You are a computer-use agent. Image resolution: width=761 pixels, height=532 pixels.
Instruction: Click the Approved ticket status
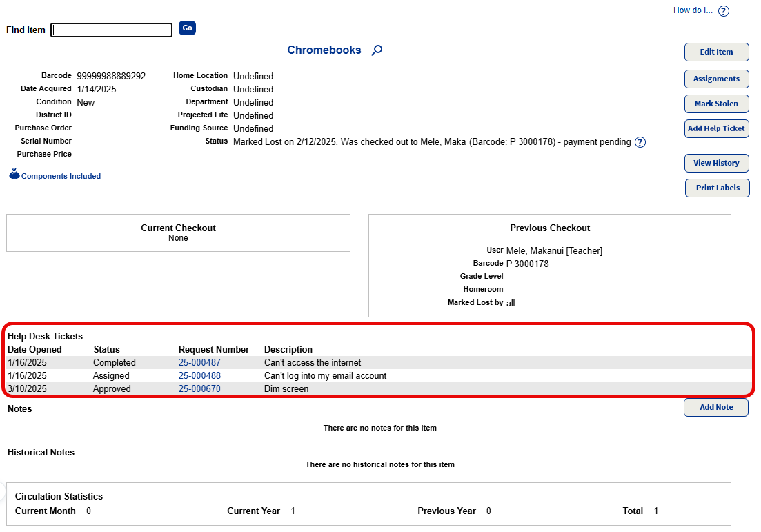pyautogui.click(x=112, y=388)
